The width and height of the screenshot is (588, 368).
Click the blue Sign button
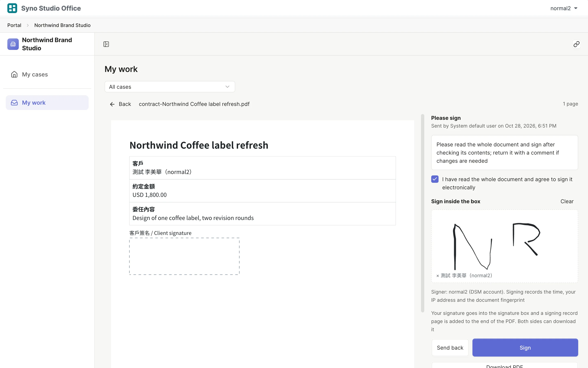pos(525,348)
